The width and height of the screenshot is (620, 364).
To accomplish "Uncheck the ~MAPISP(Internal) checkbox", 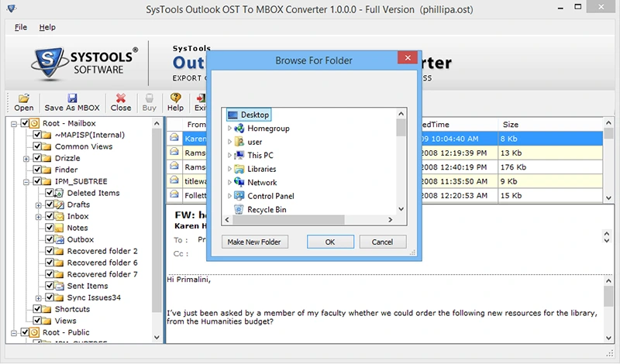I will (37, 135).
